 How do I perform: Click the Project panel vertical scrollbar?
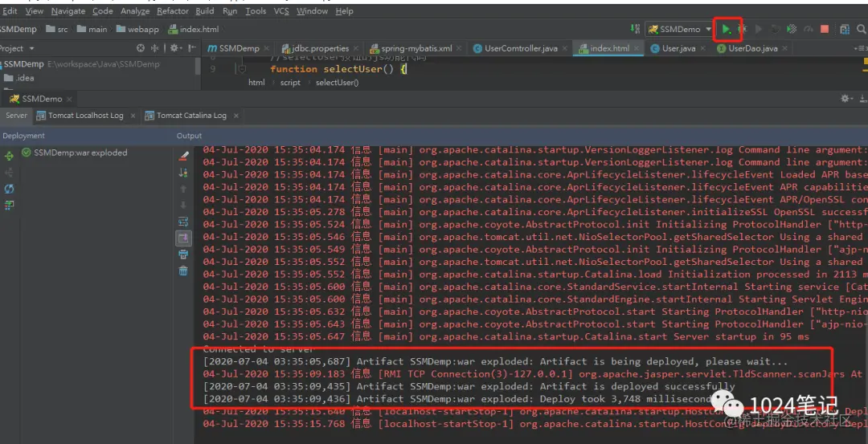tap(199, 67)
